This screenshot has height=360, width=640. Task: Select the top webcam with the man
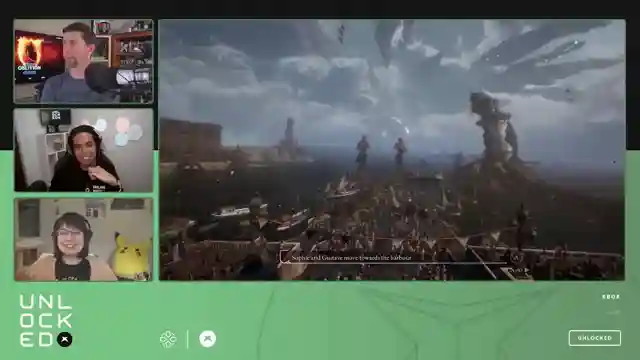point(84,61)
